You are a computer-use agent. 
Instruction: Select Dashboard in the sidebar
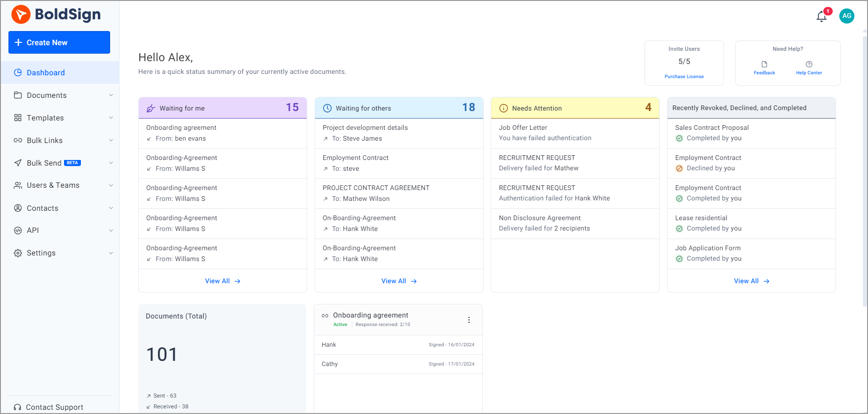pyautogui.click(x=46, y=72)
